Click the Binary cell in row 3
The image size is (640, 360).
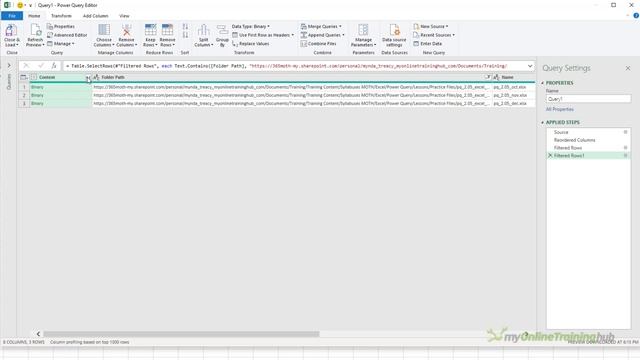[x=60, y=103]
